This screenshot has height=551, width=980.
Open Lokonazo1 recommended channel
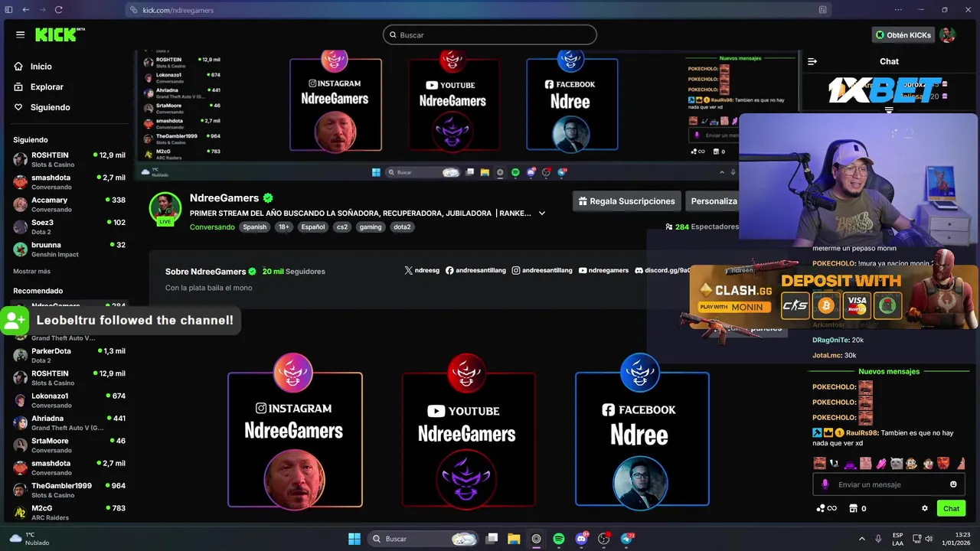69,400
